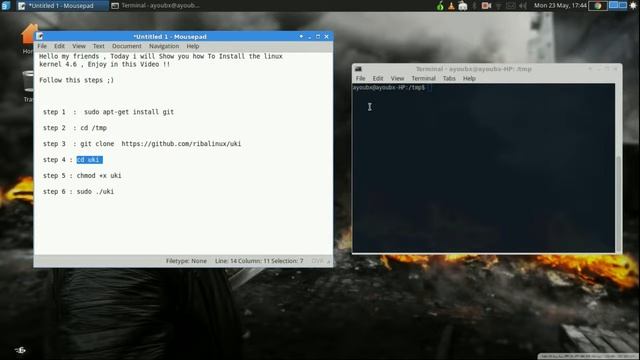Screen dimensions: 640x360
Task: Switch to the Terminal taskbar button
Action: (x=156, y=6)
